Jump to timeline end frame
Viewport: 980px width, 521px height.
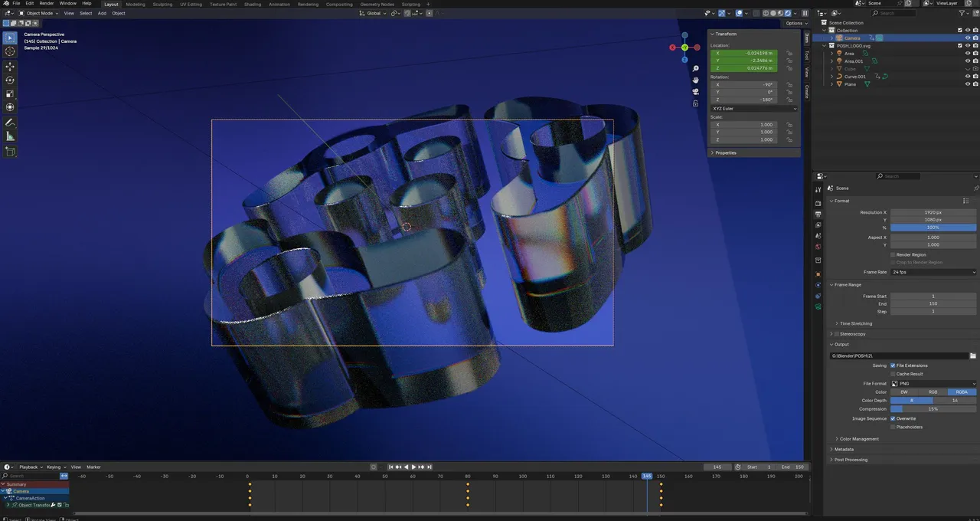coord(430,467)
